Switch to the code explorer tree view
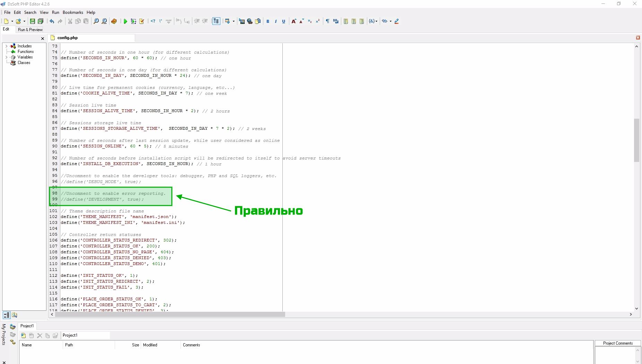 click(x=7, y=315)
